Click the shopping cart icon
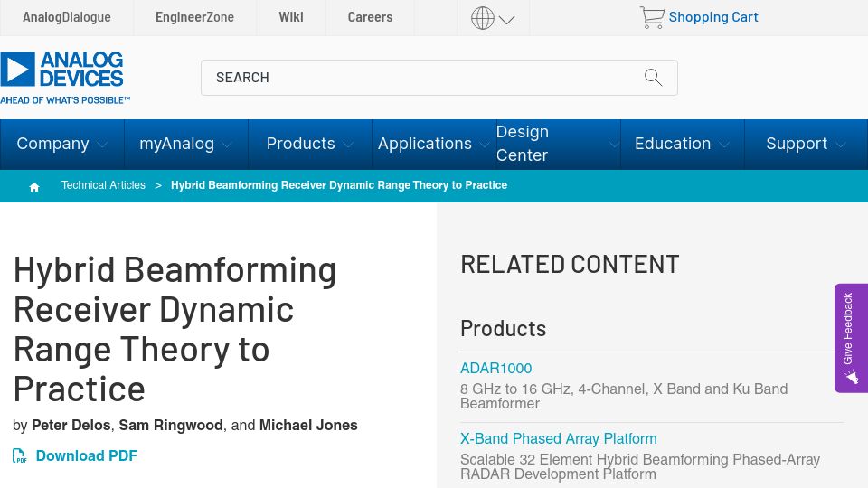This screenshot has height=488, width=868. [x=652, y=17]
